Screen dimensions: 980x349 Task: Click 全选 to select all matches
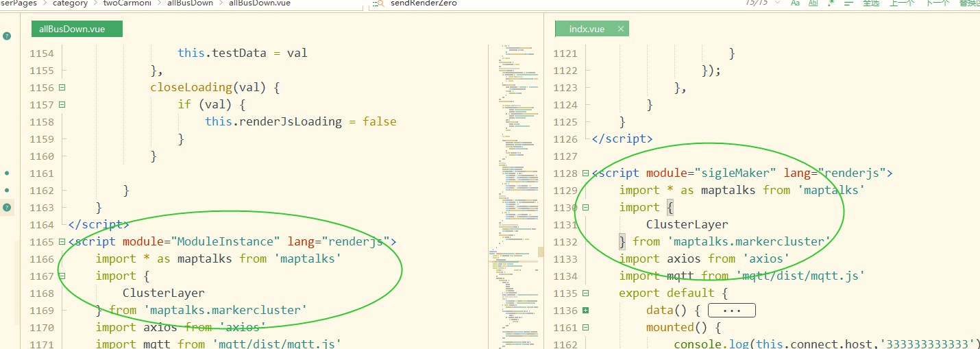pos(870,3)
